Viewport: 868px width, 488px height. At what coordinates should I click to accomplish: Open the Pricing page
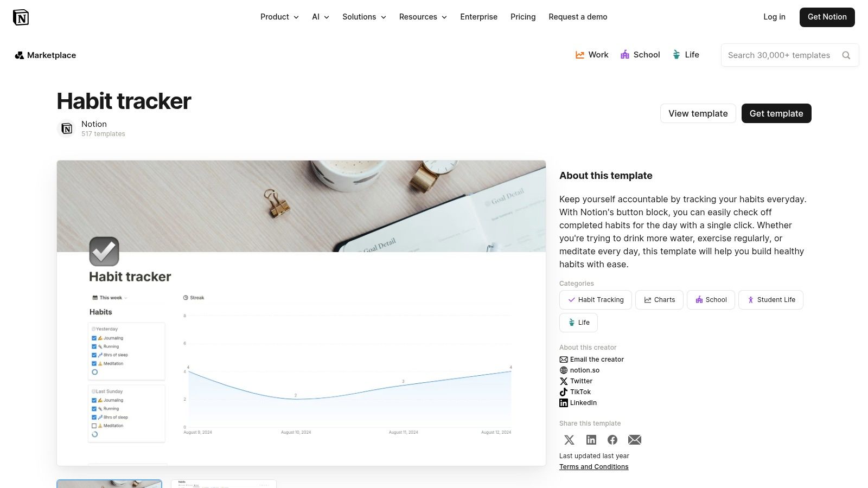click(x=523, y=17)
